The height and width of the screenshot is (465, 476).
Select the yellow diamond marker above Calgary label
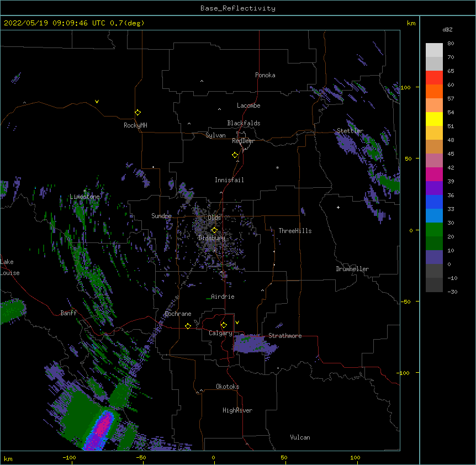tap(224, 325)
